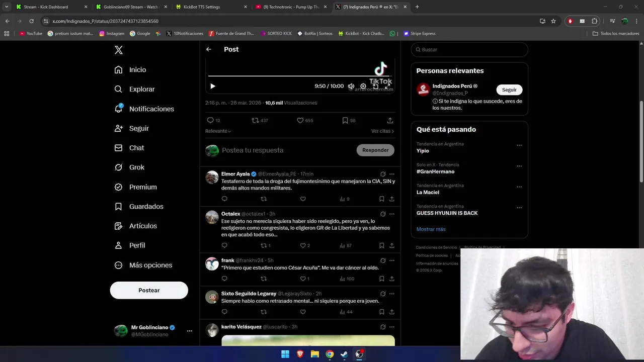The height and width of the screenshot is (362, 644).
Task: Like Octalex's reply with 2 likes
Action: pos(305,245)
